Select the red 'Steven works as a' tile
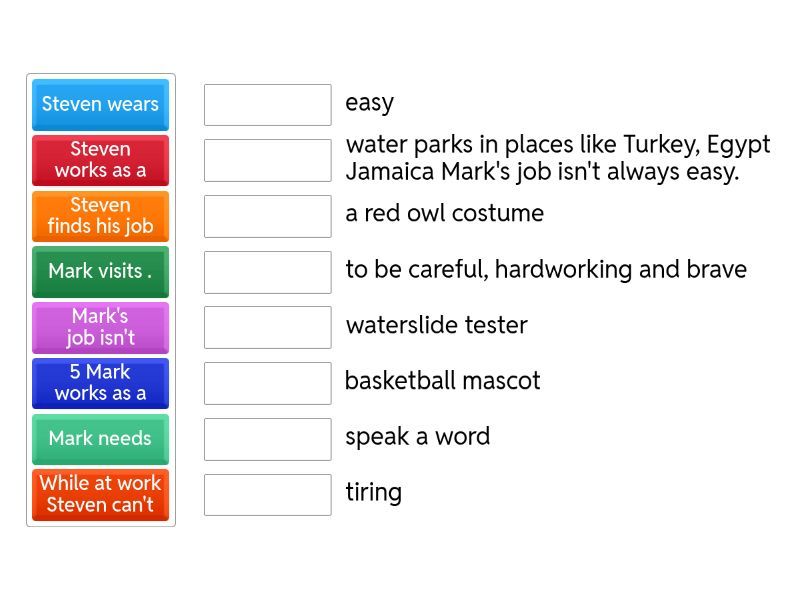 click(100, 160)
